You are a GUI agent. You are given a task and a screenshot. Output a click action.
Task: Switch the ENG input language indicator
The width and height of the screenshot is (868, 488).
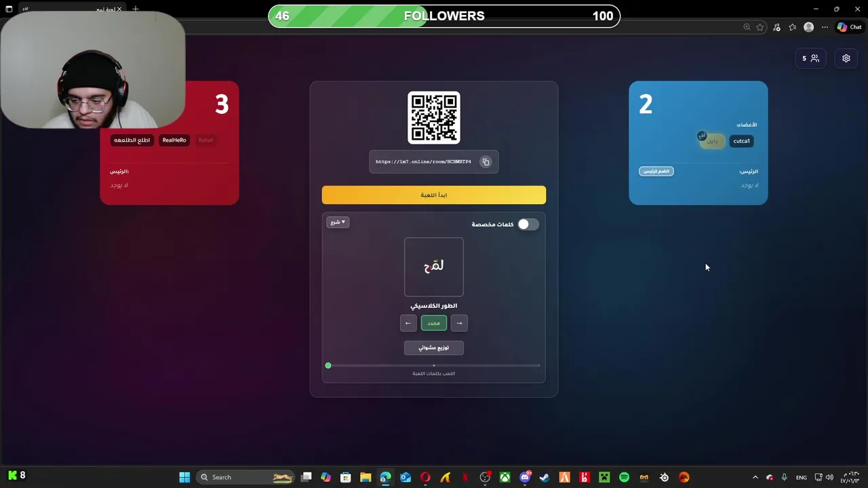tap(802, 477)
